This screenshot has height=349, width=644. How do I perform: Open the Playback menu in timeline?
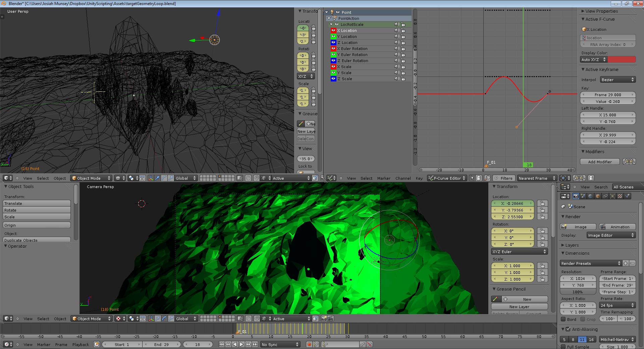click(x=80, y=345)
